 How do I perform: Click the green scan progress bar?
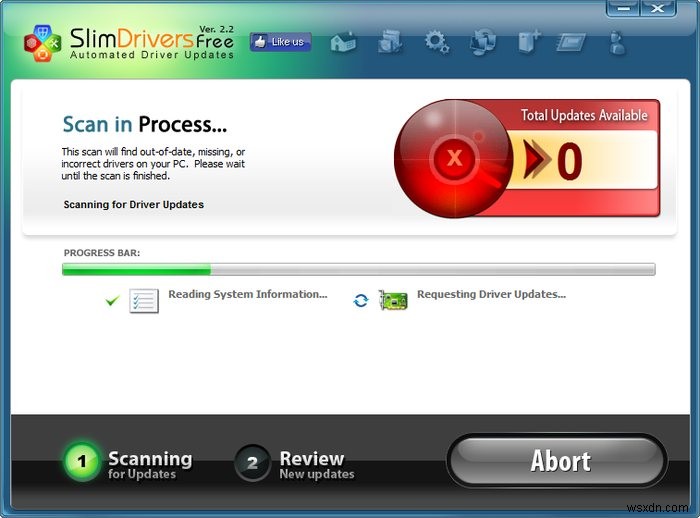click(x=359, y=269)
